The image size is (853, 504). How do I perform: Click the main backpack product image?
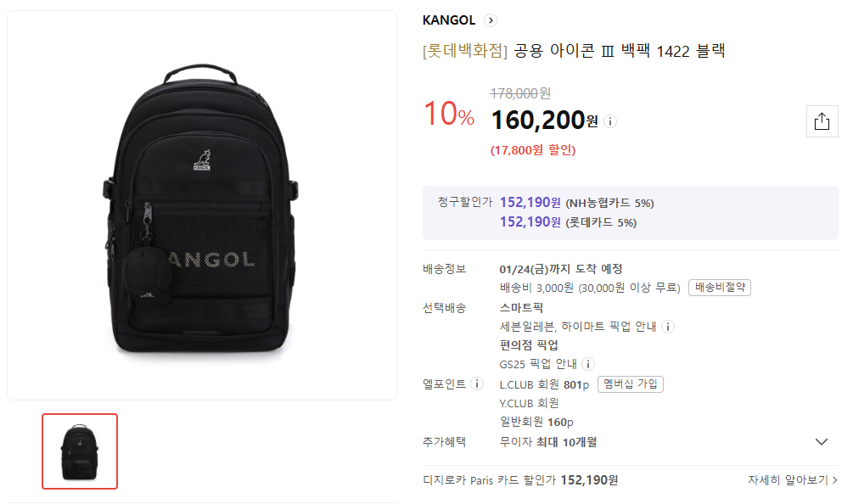tap(202, 205)
